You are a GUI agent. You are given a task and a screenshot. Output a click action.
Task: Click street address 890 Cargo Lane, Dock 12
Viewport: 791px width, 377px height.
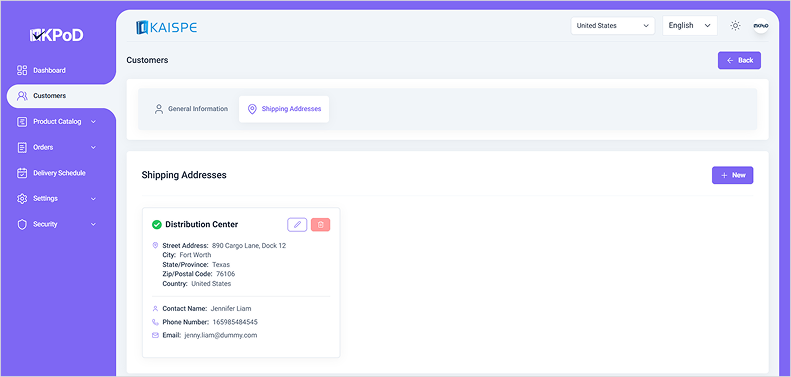pos(249,246)
